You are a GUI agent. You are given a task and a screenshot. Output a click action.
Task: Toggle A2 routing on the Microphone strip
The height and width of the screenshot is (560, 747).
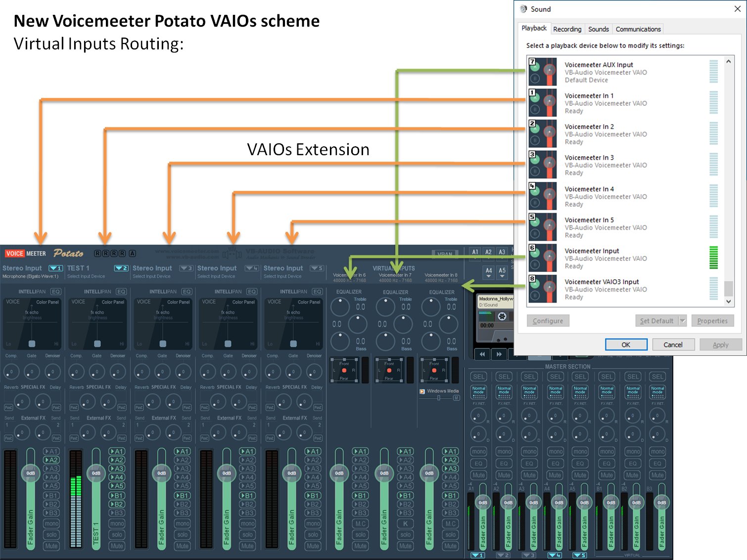coord(51,460)
